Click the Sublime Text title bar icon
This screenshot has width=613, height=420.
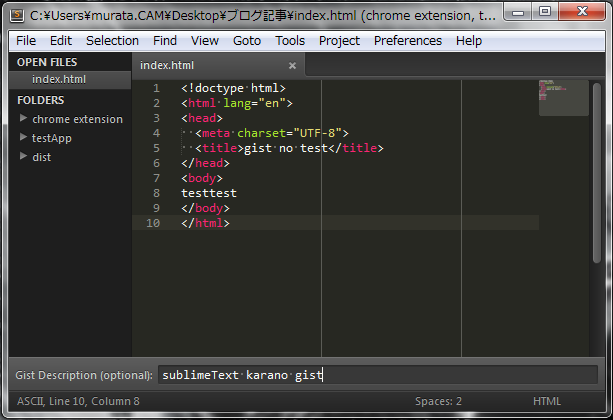coord(17,15)
